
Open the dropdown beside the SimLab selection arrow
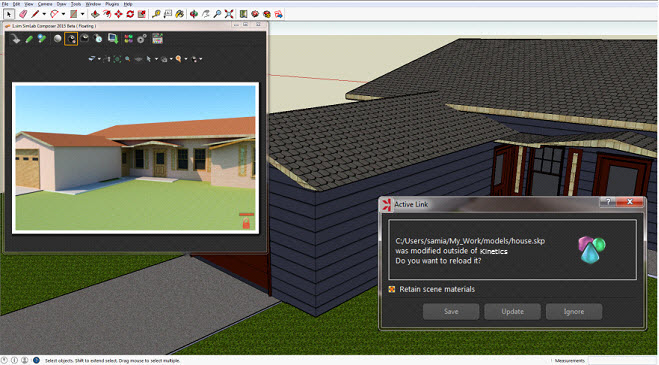tap(156, 59)
